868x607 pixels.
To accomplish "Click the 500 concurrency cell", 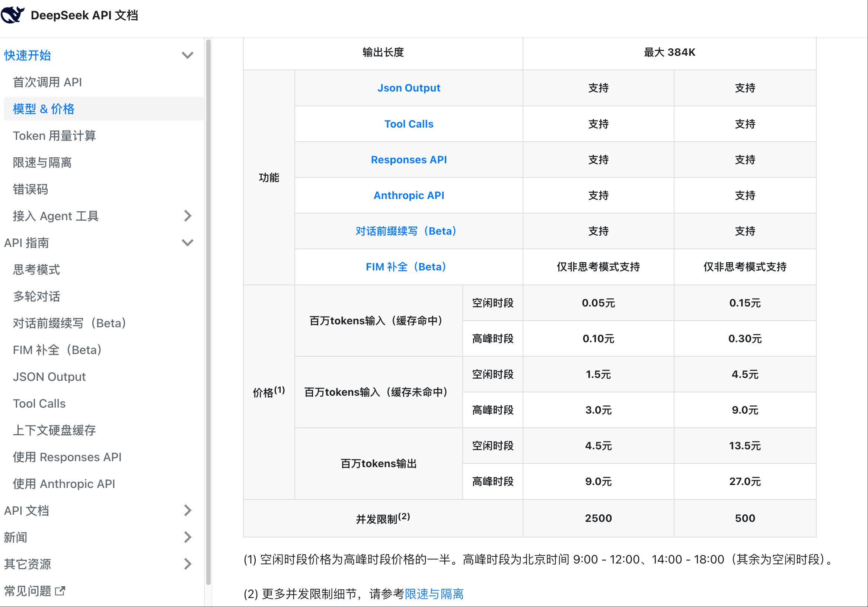I will [x=745, y=518].
